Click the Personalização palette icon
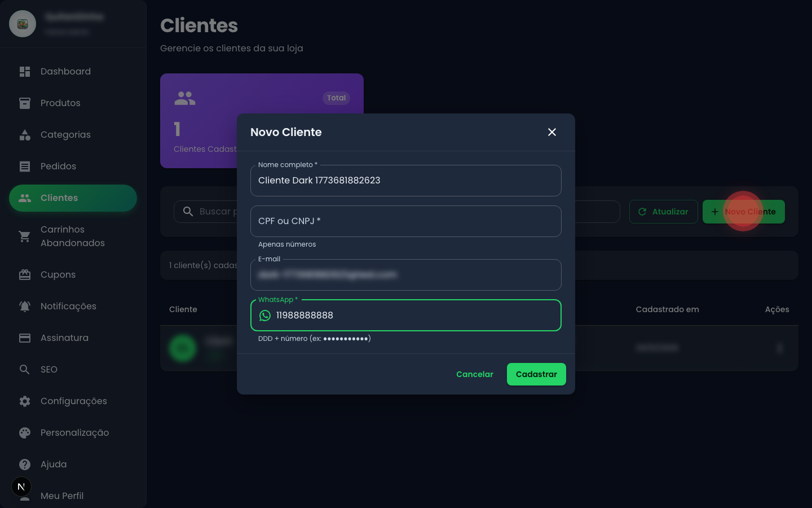The width and height of the screenshot is (812, 508). pyautogui.click(x=25, y=432)
